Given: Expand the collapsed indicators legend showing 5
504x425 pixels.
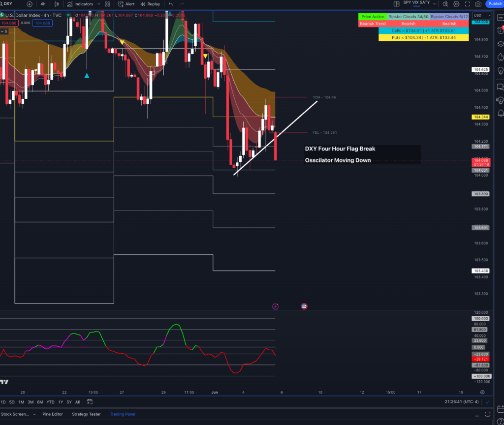Looking at the screenshot, I should pos(4,31).
